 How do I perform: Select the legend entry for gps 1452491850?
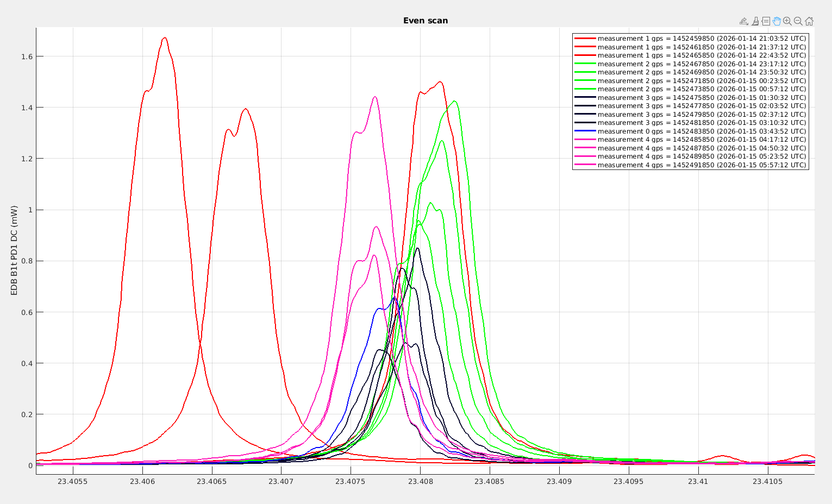[702, 165]
